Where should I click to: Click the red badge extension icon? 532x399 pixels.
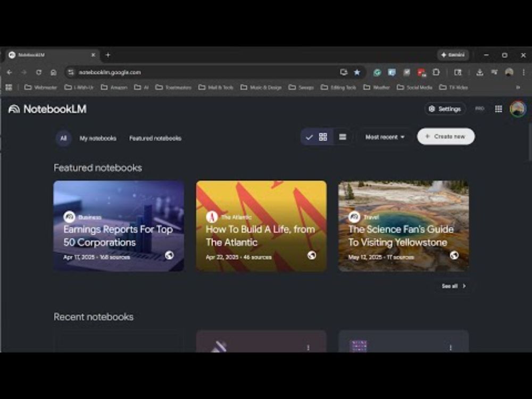click(421, 72)
